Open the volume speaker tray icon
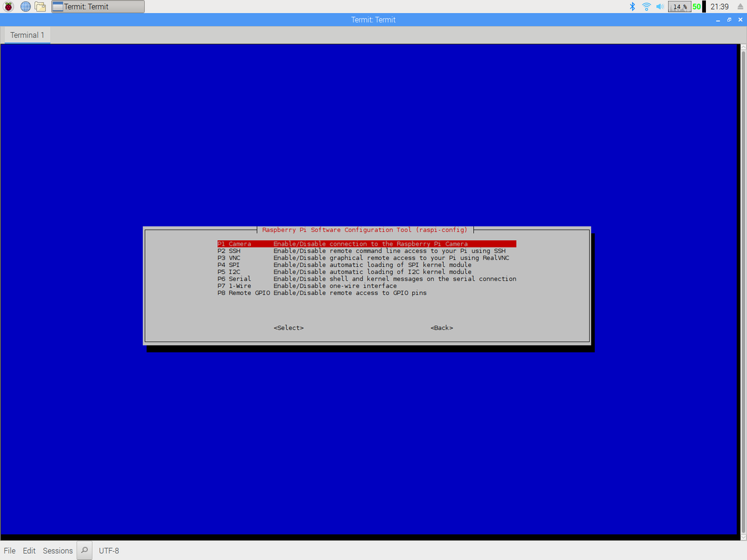 click(x=660, y=7)
